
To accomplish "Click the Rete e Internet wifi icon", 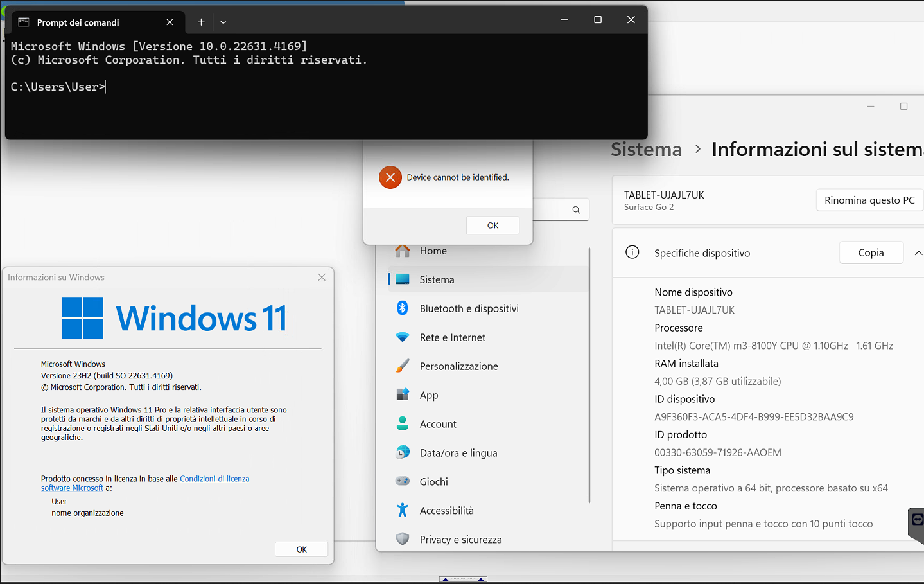I will (x=403, y=337).
